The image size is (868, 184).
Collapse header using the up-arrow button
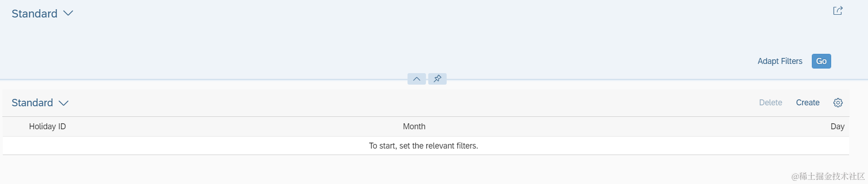point(416,79)
